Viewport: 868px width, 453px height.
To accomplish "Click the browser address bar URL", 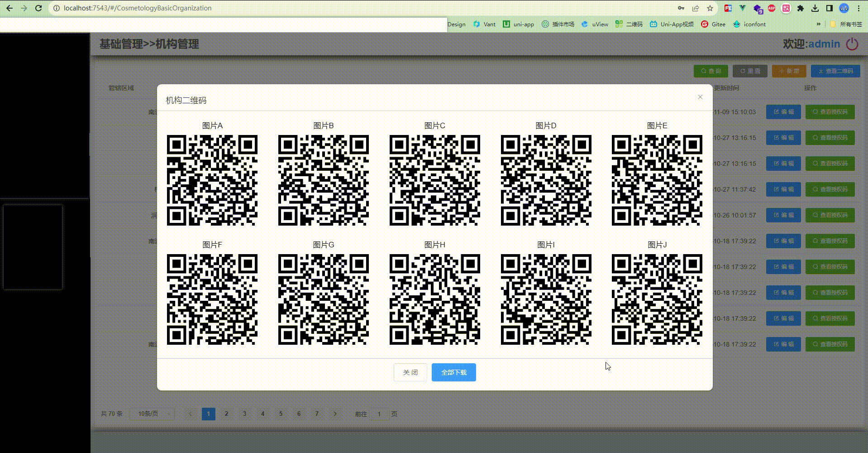I will click(138, 8).
